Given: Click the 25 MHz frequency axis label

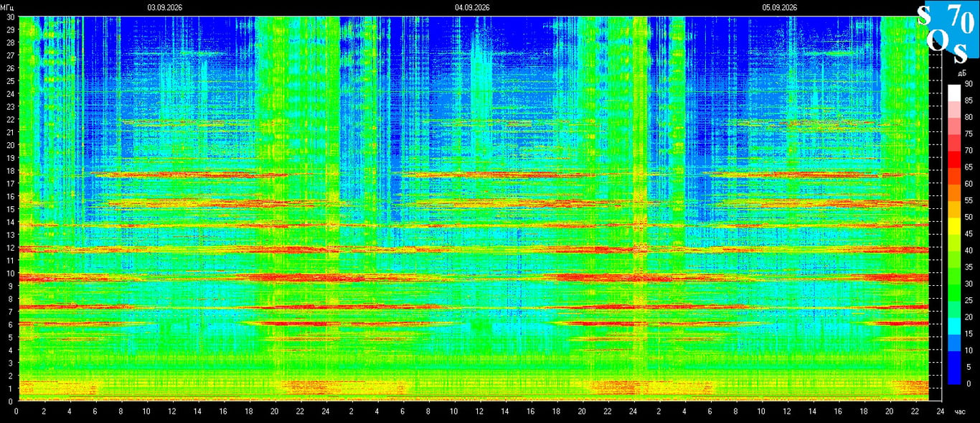Looking at the screenshot, I should 10,80.
